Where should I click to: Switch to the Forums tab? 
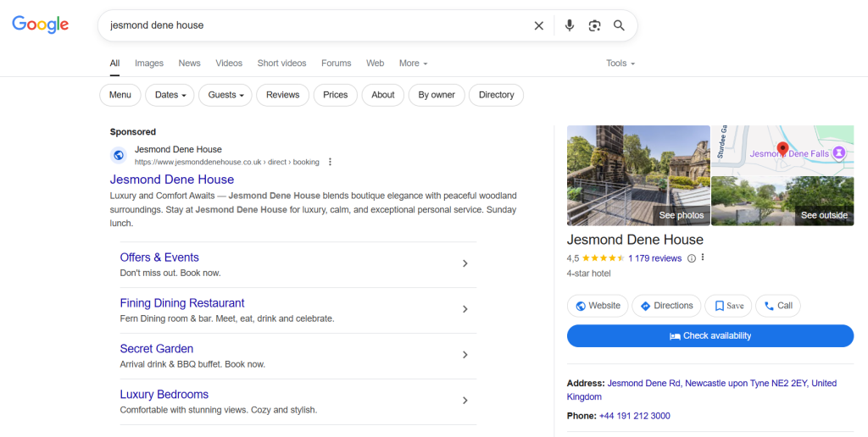tap(336, 63)
